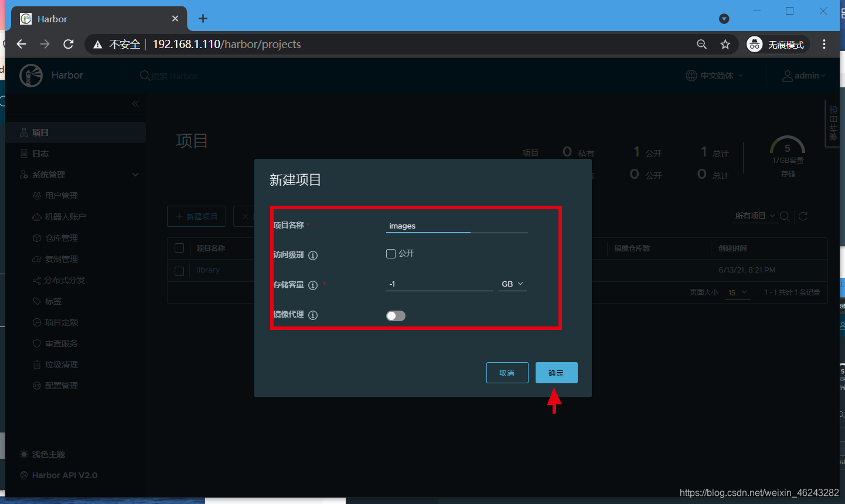Click the tab-search dropdown icon in title bar
The height and width of the screenshot is (504, 845).
[x=724, y=19]
